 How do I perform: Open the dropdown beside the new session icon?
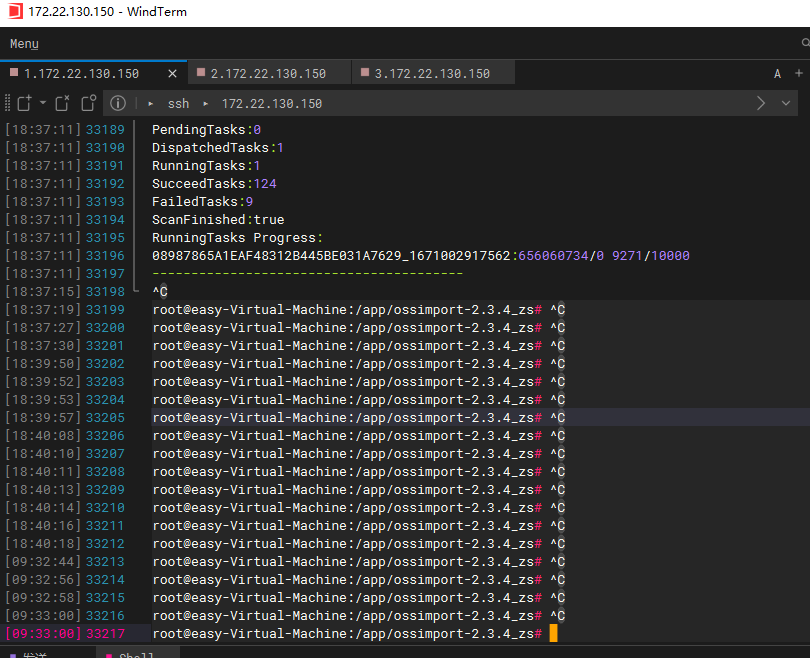(41, 103)
